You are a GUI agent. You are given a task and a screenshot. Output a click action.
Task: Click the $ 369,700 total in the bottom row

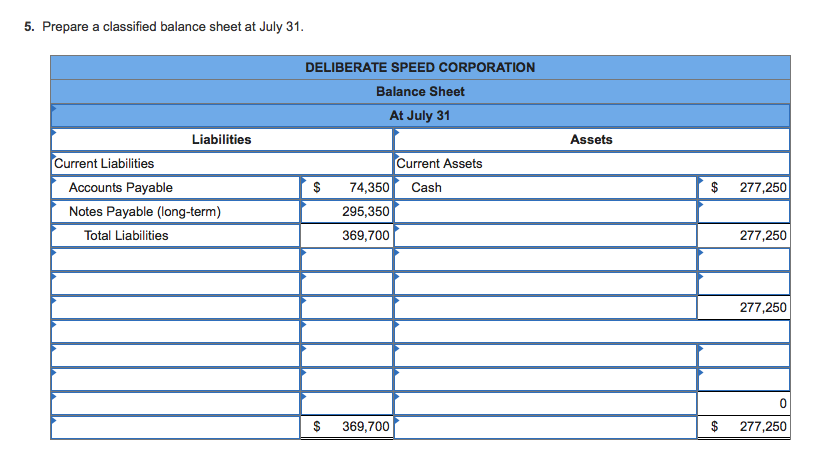347,427
